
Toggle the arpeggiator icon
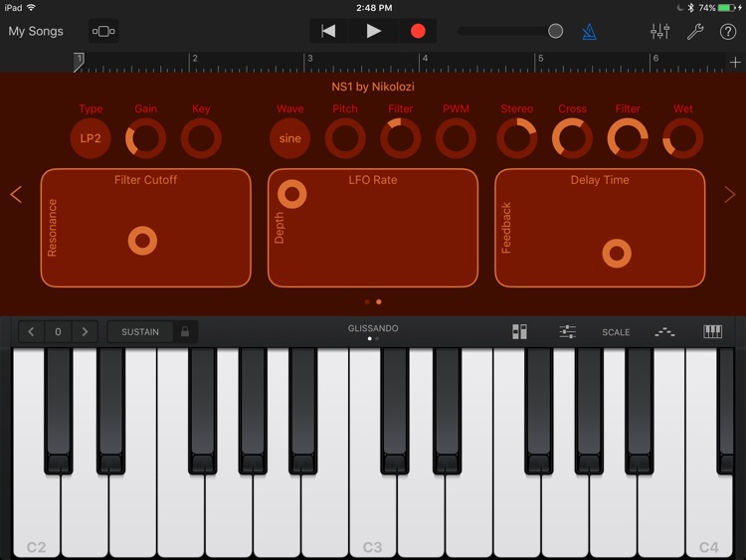click(x=664, y=332)
